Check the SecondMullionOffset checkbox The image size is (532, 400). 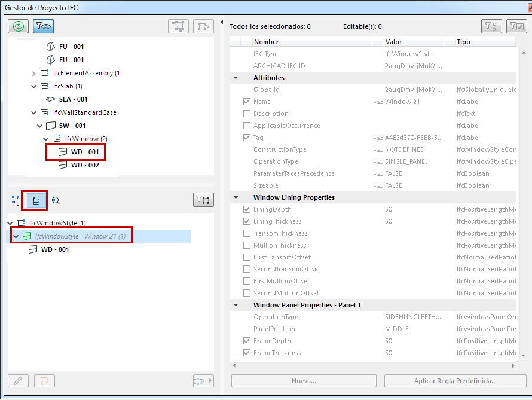point(247,293)
